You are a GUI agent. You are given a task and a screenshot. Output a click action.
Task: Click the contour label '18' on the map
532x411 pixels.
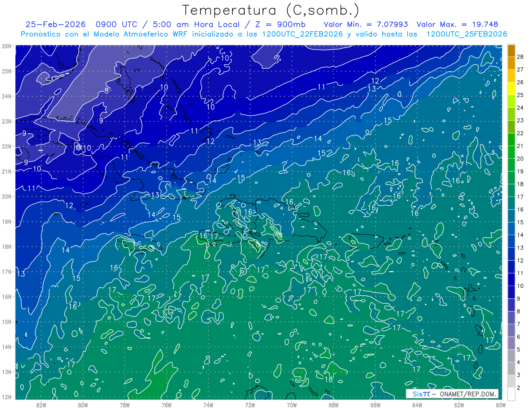point(329,380)
